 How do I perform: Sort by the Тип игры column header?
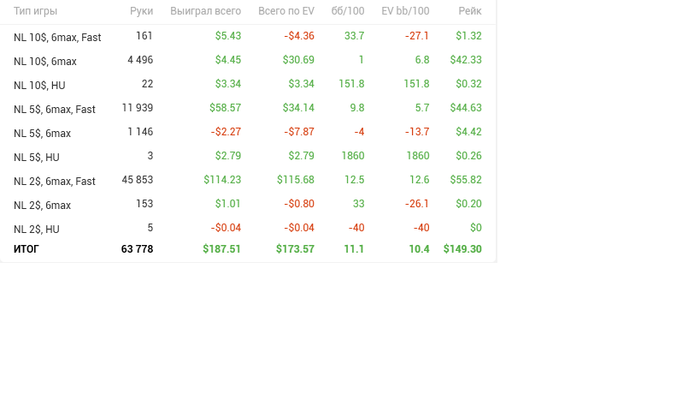[35, 11]
